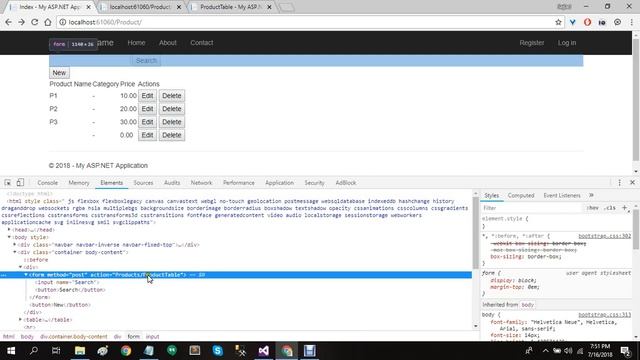Open the Action Center notification icon

(x=625, y=351)
